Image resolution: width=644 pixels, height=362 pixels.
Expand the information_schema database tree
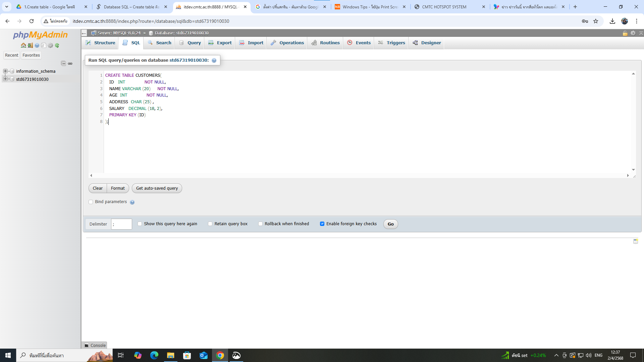click(5, 71)
